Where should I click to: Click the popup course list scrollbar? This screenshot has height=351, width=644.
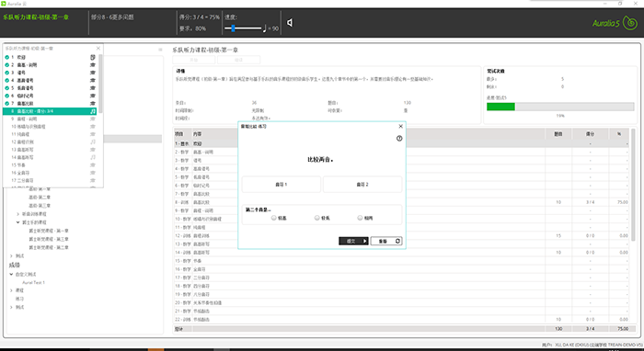click(100, 84)
